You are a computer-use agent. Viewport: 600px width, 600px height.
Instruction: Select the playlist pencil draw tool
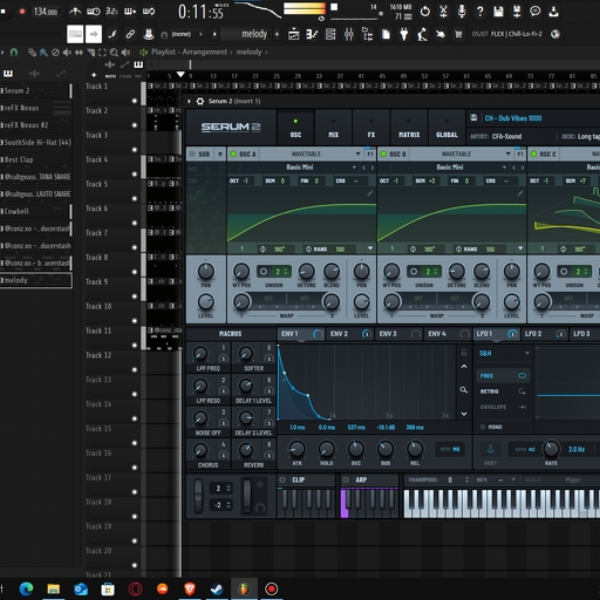32,52
